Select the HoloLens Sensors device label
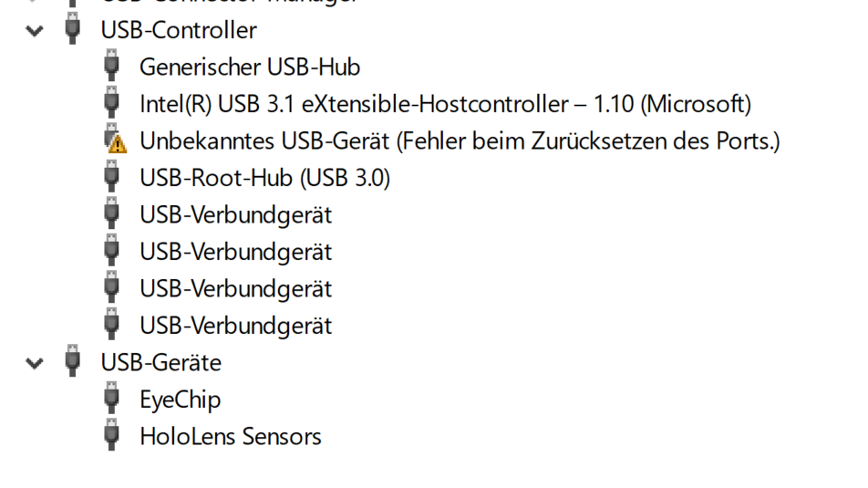The height and width of the screenshot is (488, 868). point(230,437)
